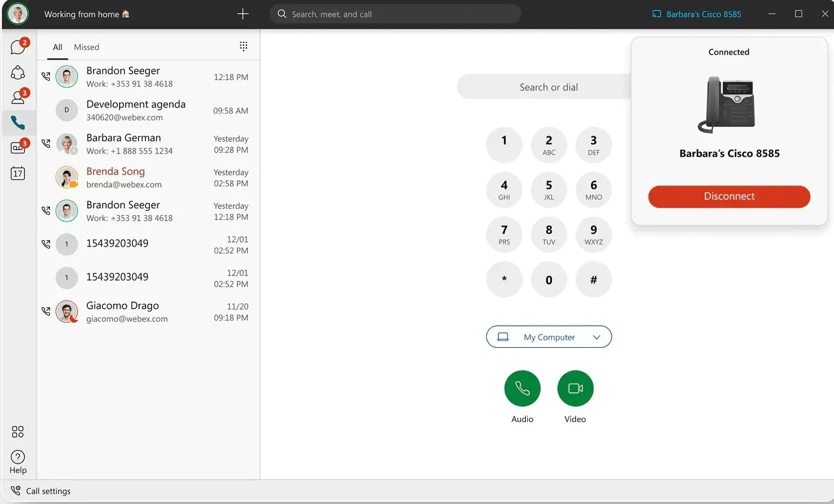834x504 pixels.
Task: Select the Calling phone icon in sidebar
Action: 18,123
